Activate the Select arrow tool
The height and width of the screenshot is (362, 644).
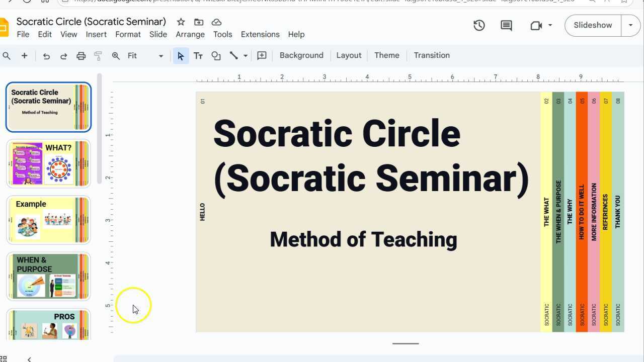tap(181, 56)
